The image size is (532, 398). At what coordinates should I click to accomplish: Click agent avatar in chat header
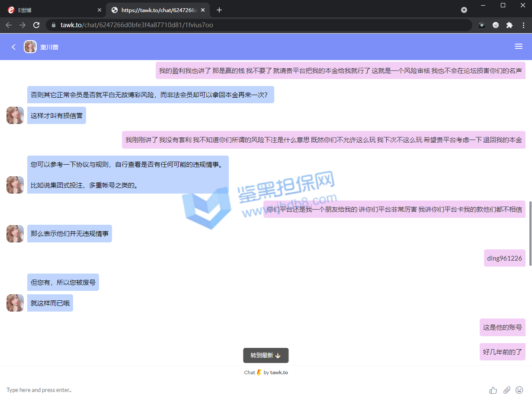pos(30,47)
